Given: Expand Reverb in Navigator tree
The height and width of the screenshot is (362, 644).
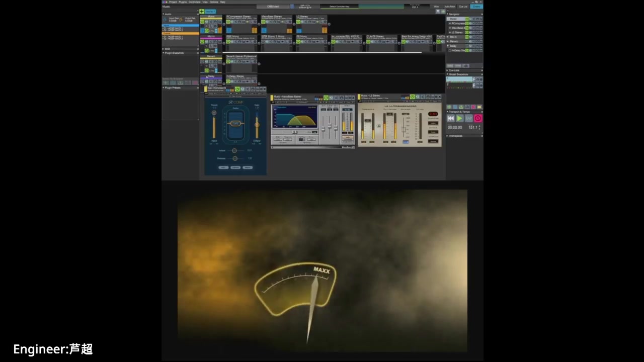Looking at the screenshot, I should click(447, 41).
